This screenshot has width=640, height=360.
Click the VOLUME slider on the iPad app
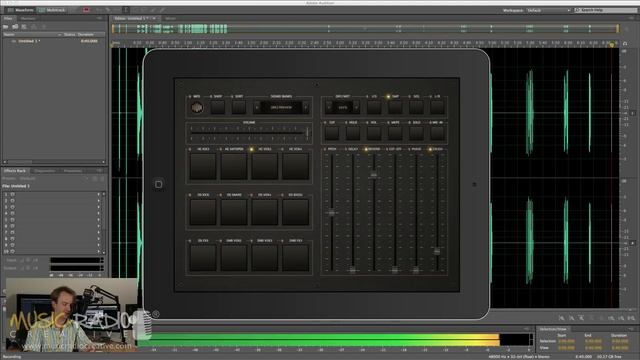(249, 133)
